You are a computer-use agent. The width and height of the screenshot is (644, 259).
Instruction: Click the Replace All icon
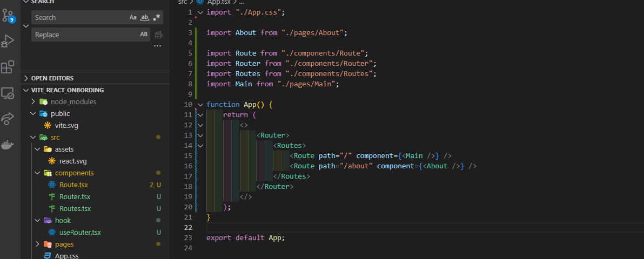tap(158, 35)
